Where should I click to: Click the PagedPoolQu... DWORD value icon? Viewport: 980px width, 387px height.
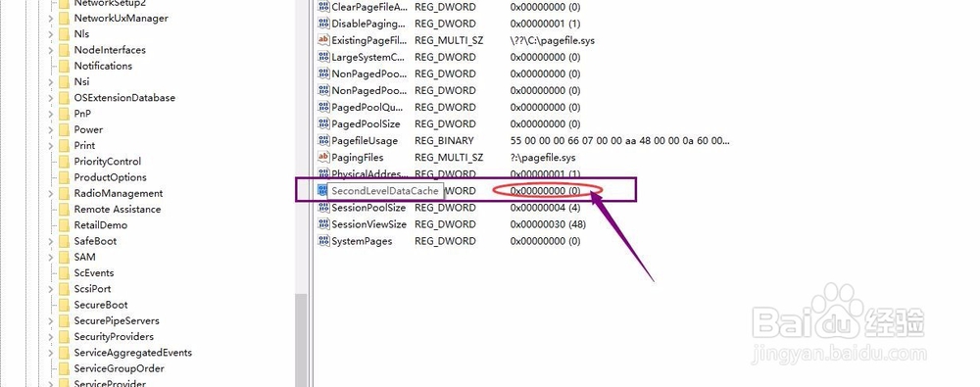[323, 107]
